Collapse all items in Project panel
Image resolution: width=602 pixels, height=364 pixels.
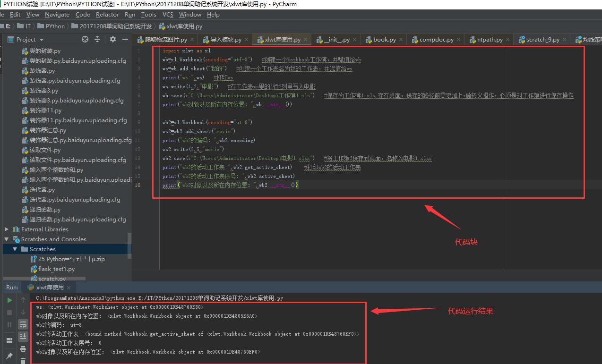point(98,40)
